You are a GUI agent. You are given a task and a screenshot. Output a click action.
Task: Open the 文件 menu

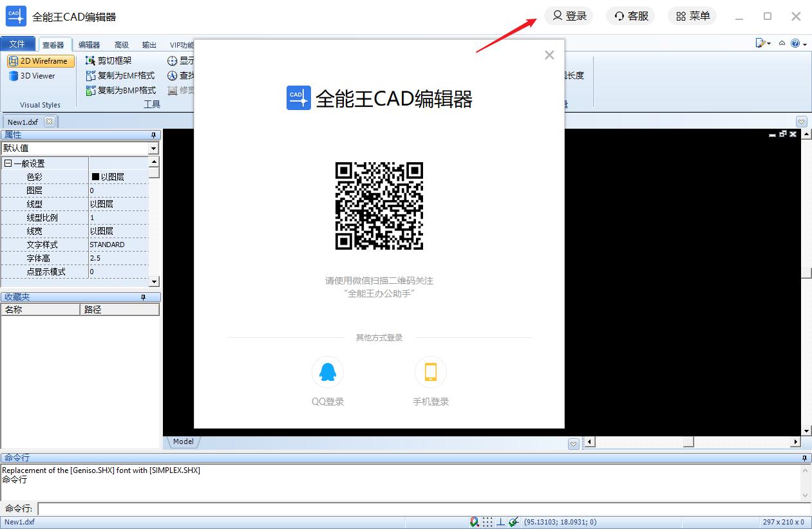[17, 44]
